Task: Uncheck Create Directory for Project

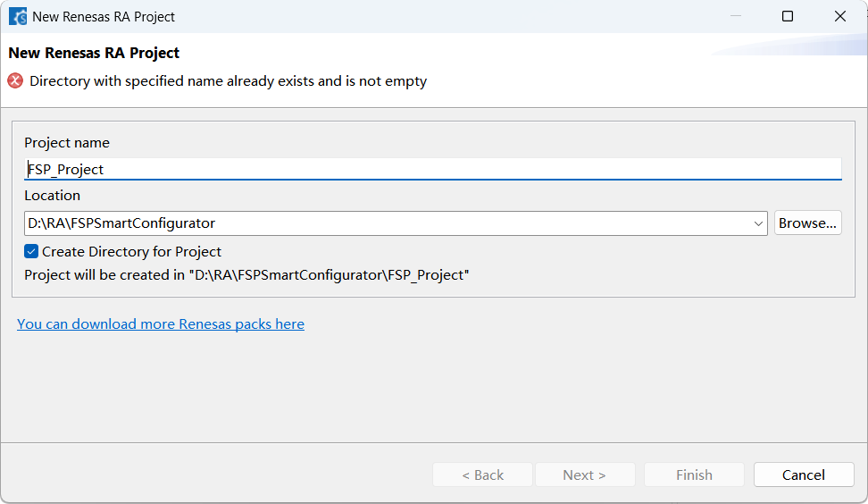Action: (31, 251)
